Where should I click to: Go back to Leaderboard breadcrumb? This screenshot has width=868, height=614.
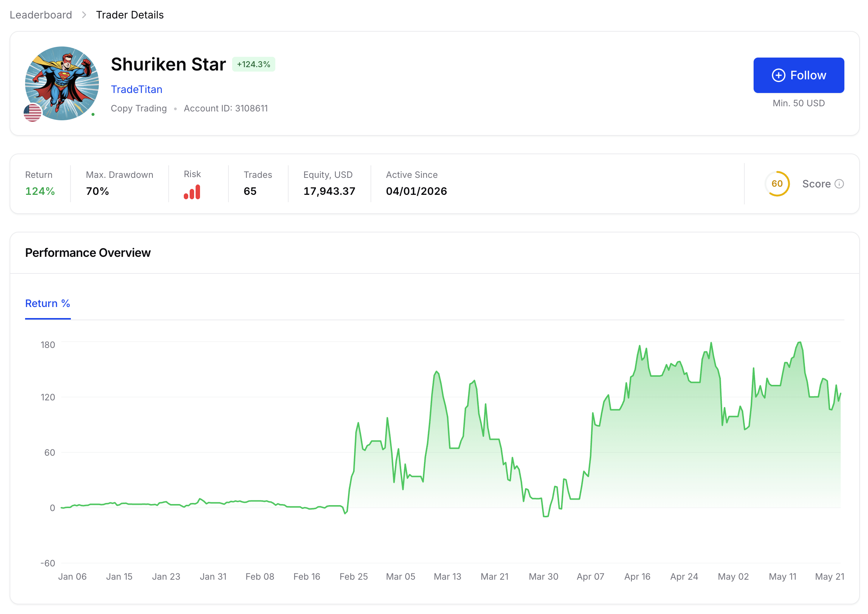(x=41, y=15)
